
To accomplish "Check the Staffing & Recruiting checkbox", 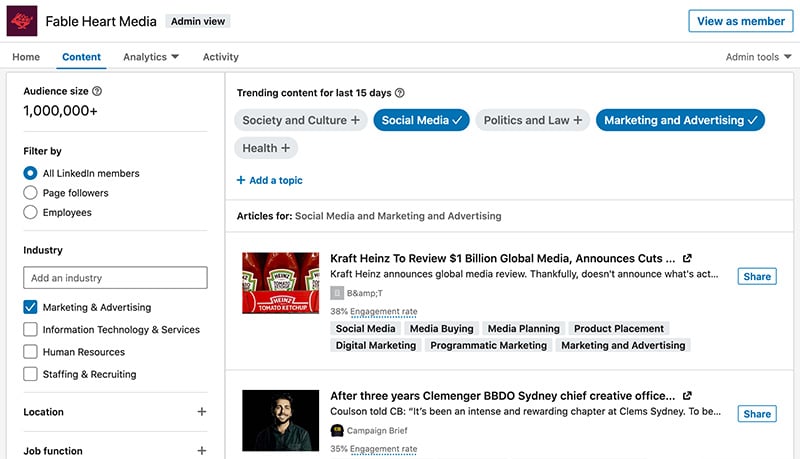I will [x=30, y=374].
